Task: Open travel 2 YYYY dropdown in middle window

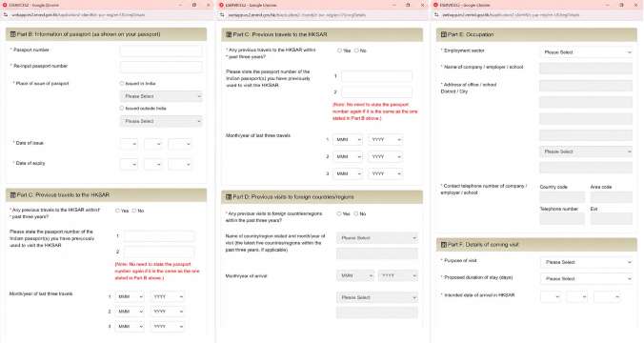Action: [385, 157]
